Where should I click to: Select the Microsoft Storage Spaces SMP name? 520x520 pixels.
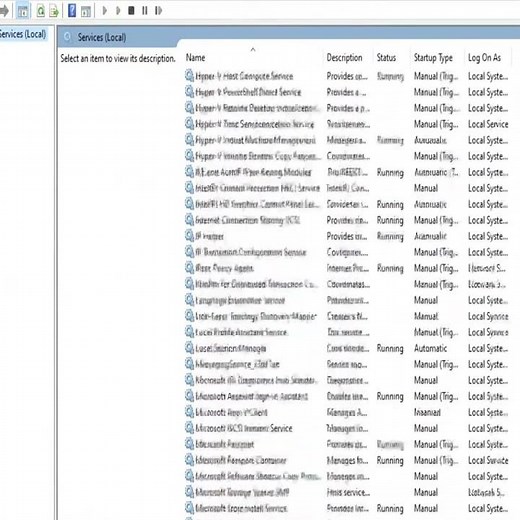pos(242,492)
